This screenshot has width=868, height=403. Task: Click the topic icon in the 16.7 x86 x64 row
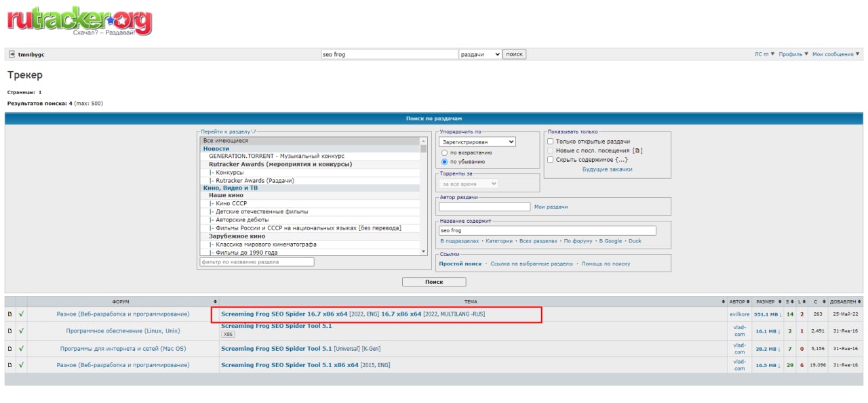point(9,314)
